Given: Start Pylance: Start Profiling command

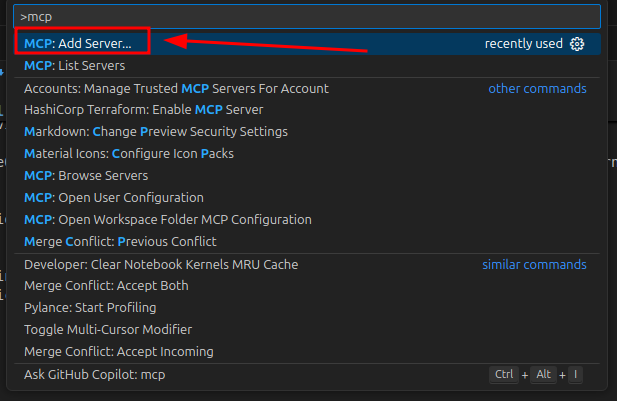Looking at the screenshot, I should point(92,308).
